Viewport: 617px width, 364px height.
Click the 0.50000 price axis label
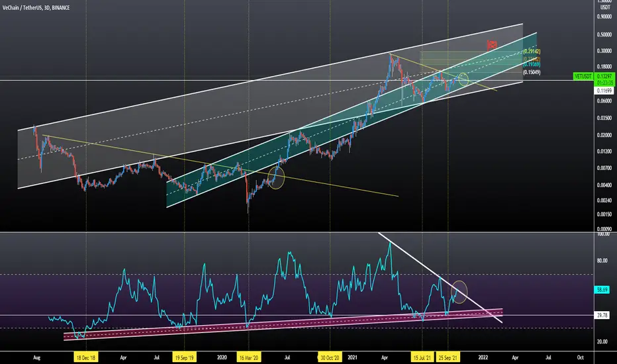[x=604, y=34]
